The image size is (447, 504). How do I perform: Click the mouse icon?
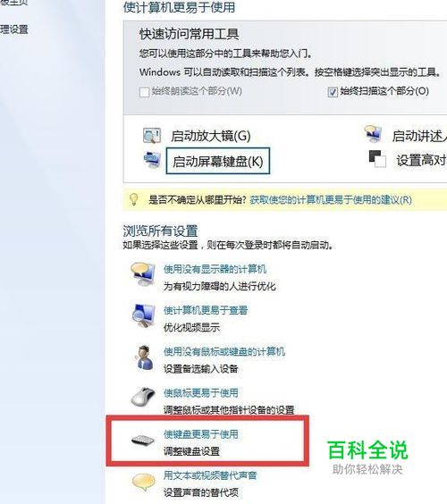(143, 397)
